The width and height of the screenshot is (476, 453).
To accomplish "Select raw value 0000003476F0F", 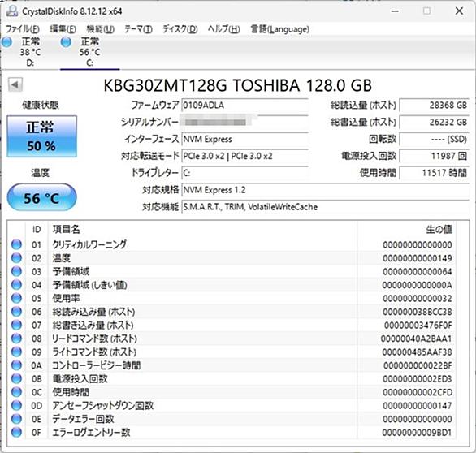I will pyautogui.click(x=418, y=326).
